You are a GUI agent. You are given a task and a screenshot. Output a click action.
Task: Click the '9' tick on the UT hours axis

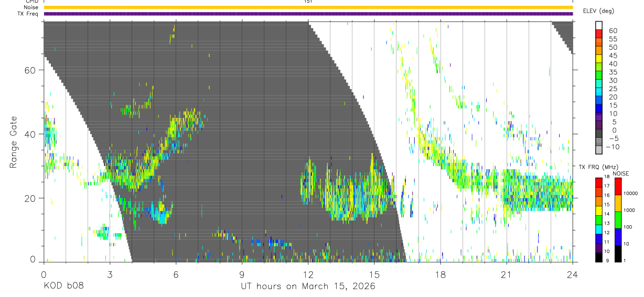tap(242, 274)
